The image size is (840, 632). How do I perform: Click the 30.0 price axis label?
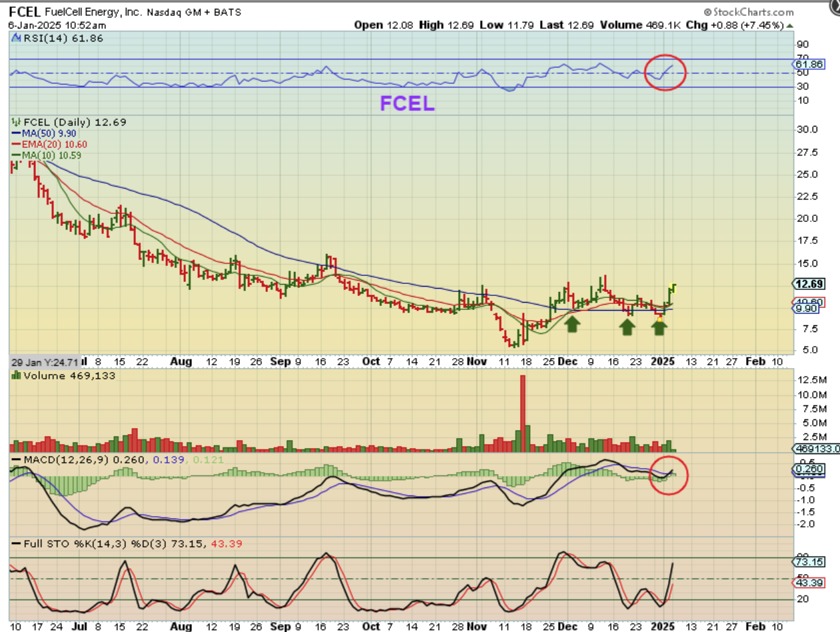808,129
